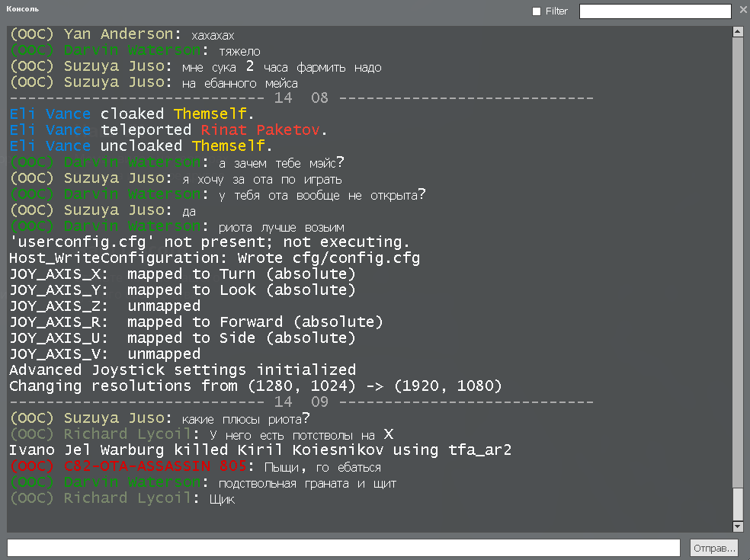Click the console command input field
Screen dimensions: 750x560
(344, 548)
